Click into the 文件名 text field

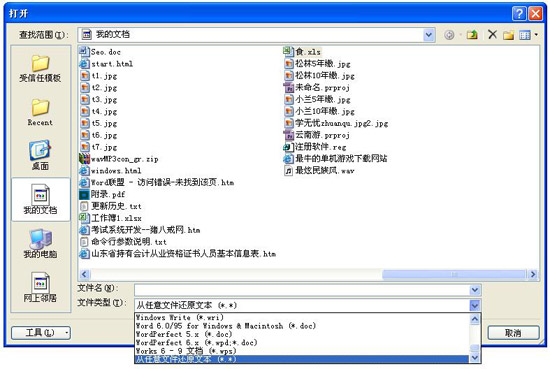click(302, 290)
